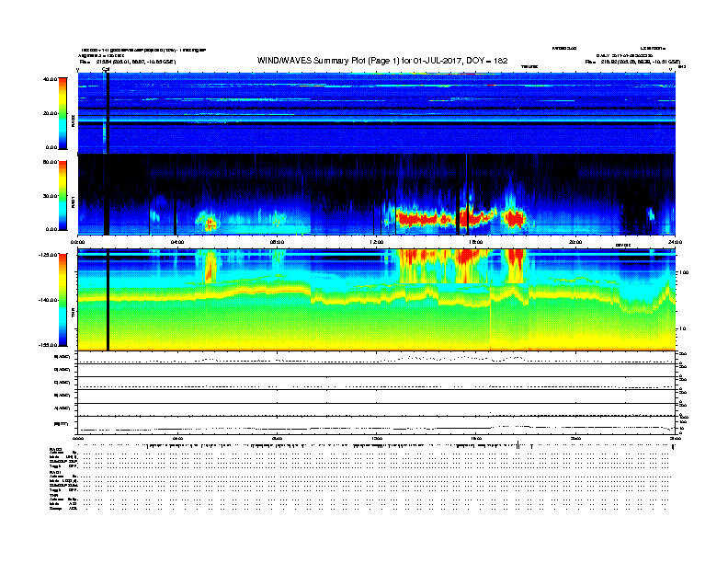Viewport: 728px width, 563px height.
Task: Click 20:00 label under RAD1 spectrogram
Action: pos(575,242)
